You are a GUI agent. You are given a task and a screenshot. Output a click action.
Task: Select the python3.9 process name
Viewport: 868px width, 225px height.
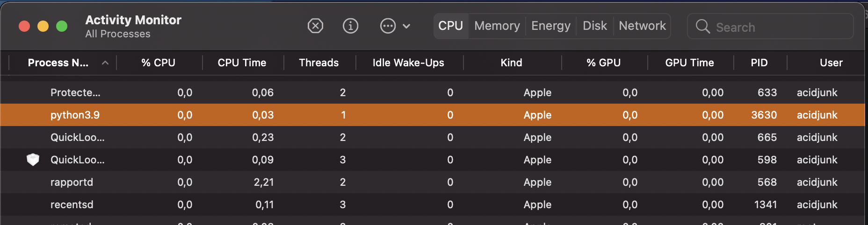coord(75,115)
